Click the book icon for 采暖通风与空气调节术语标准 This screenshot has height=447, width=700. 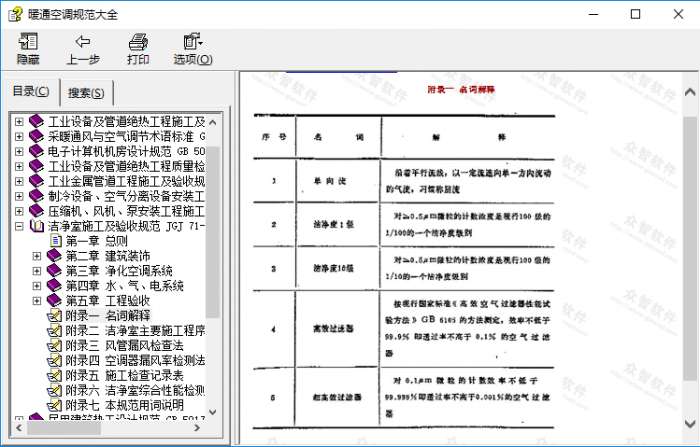pyautogui.click(x=36, y=136)
